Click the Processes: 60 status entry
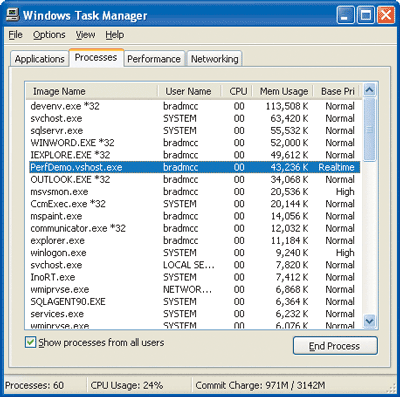The width and height of the screenshot is (400, 397). 34,385
